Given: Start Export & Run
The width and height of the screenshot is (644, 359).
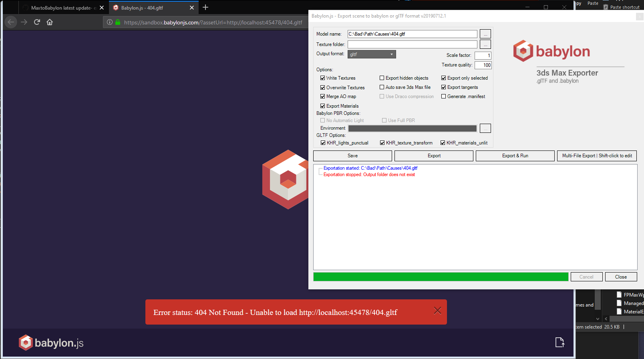Looking at the screenshot, I should (515, 156).
